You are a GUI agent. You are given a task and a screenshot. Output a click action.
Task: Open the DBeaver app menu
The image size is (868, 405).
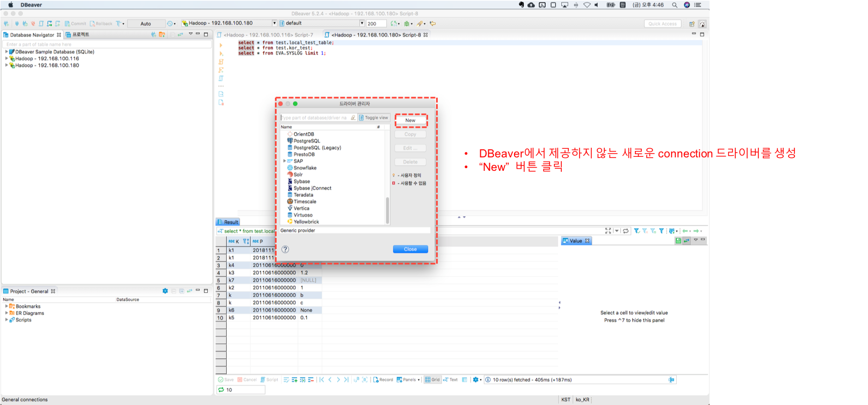tap(31, 5)
